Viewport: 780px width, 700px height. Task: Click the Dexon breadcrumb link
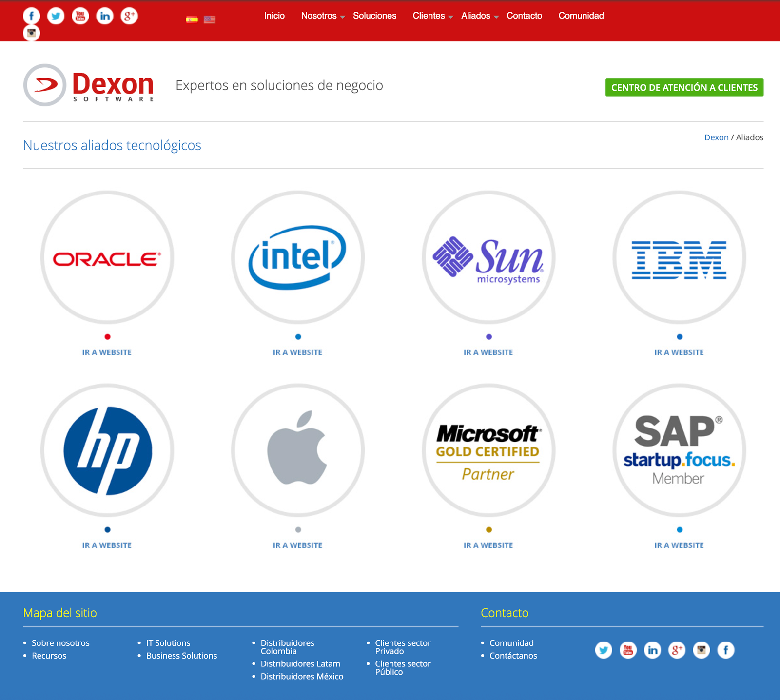(716, 137)
